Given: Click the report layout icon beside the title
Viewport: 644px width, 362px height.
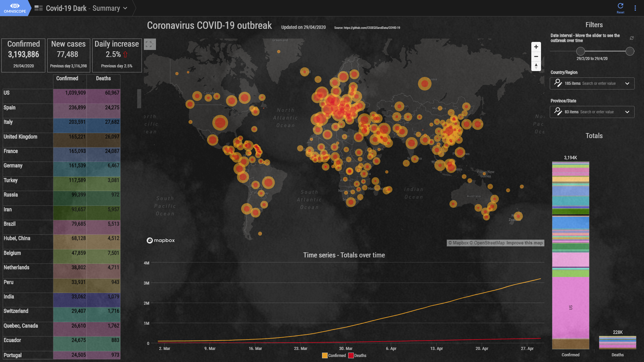Looking at the screenshot, I should point(39,8).
